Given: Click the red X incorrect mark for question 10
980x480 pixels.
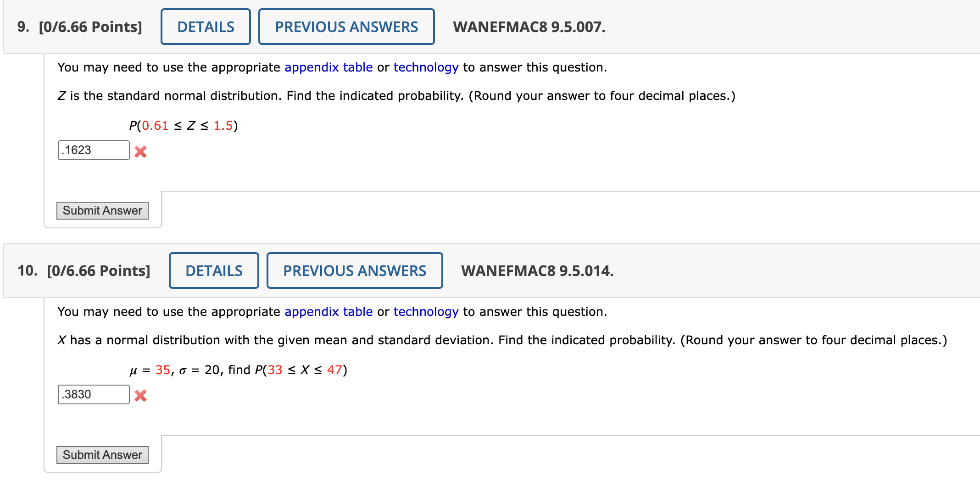Looking at the screenshot, I should tap(140, 395).
